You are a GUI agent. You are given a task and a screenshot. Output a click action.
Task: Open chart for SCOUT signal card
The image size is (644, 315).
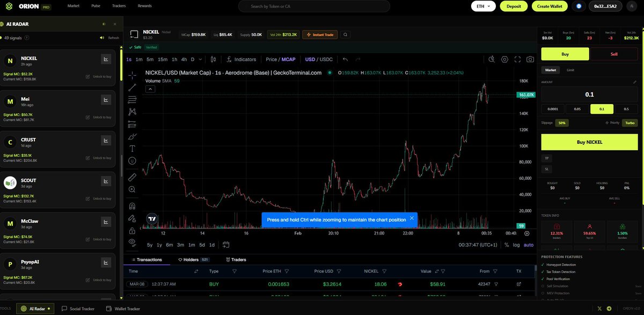pos(106,181)
